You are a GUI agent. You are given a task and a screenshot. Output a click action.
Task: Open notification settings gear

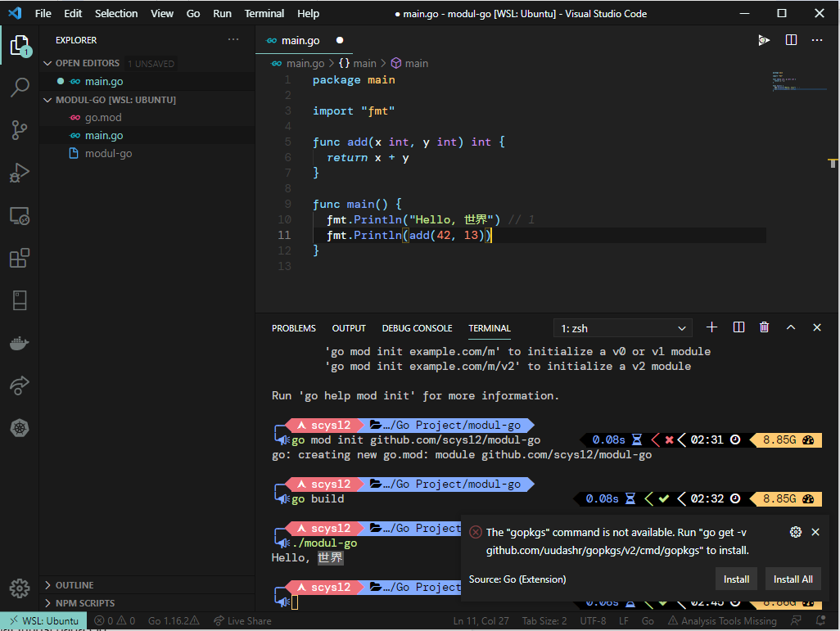[796, 532]
